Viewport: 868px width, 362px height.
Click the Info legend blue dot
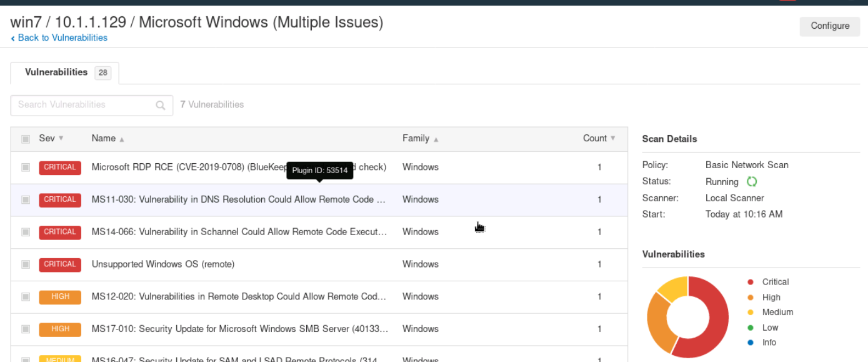click(751, 343)
